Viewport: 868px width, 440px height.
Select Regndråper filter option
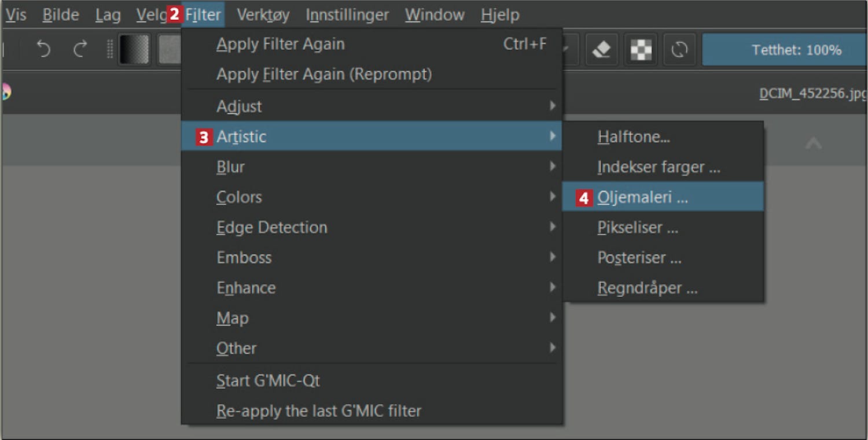click(x=663, y=287)
